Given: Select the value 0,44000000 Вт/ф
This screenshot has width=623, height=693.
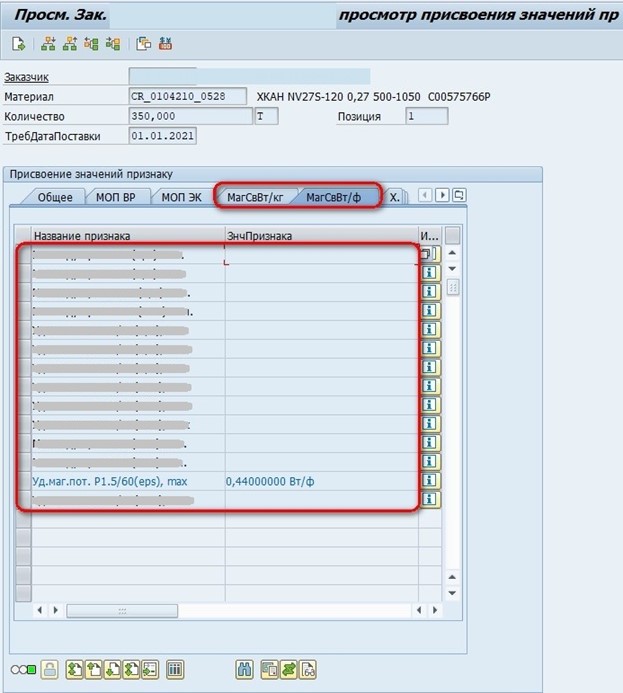Looking at the screenshot, I should tap(270, 481).
